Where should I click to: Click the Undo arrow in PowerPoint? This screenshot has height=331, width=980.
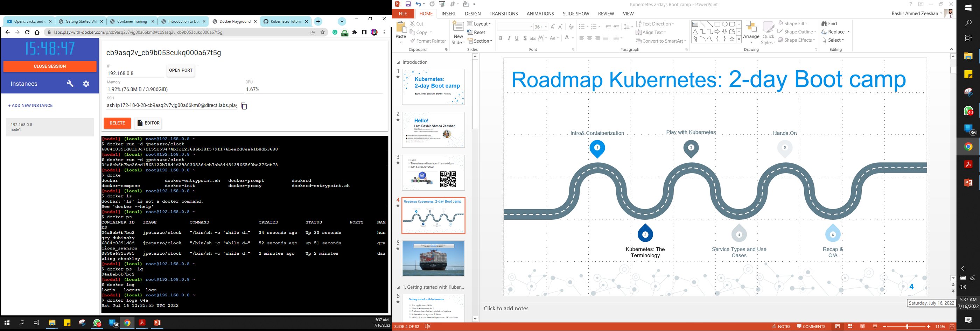pyautogui.click(x=419, y=4)
